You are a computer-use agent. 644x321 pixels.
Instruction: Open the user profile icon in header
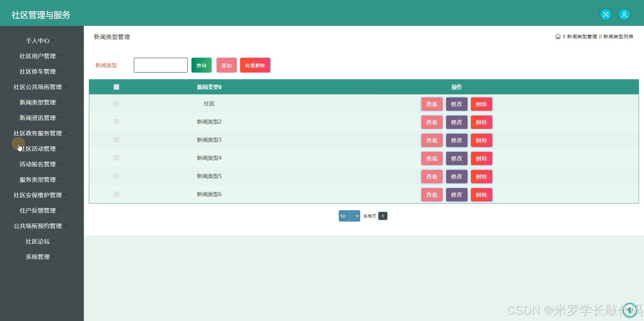(x=624, y=14)
